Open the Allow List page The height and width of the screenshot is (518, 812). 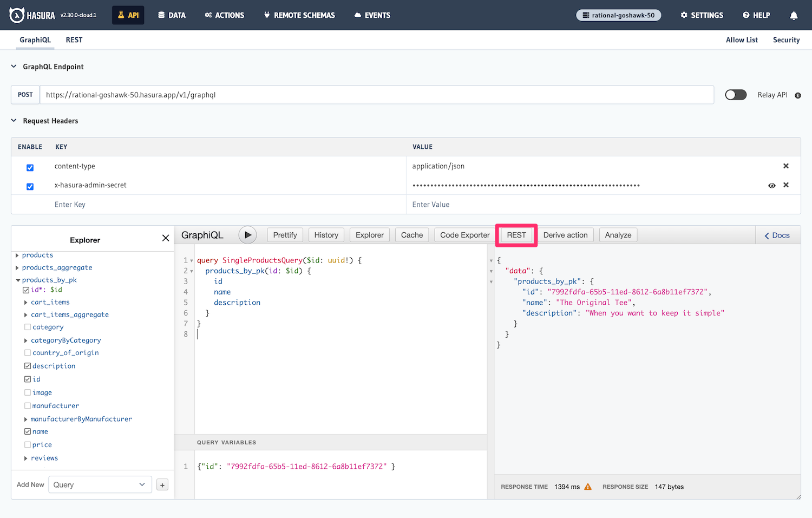pyautogui.click(x=742, y=40)
